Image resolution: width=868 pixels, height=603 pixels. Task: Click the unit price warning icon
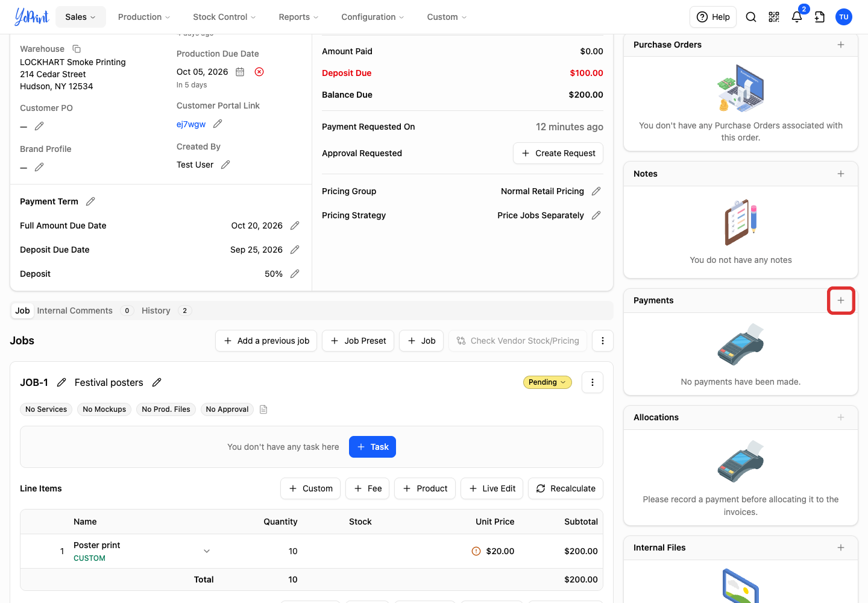pyautogui.click(x=476, y=551)
